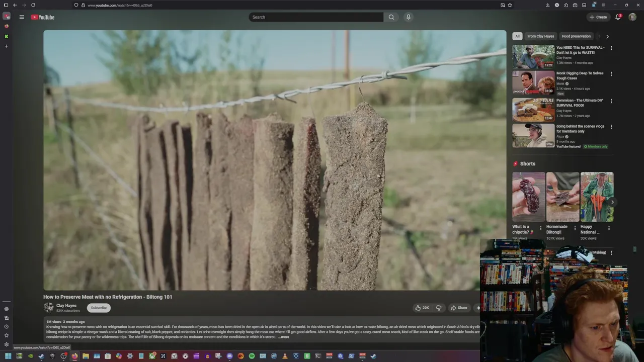Show more filter chips with arrow
644x362 pixels.
tap(607, 36)
